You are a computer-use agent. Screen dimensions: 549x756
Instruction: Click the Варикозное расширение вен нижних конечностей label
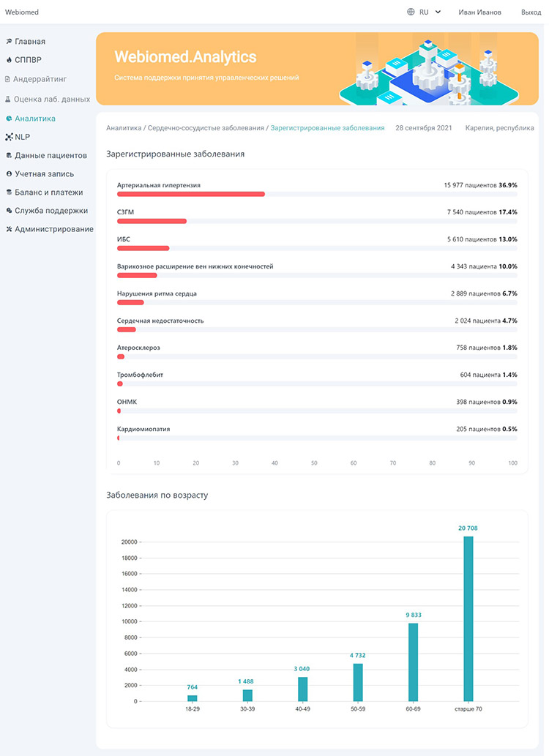pos(195,266)
